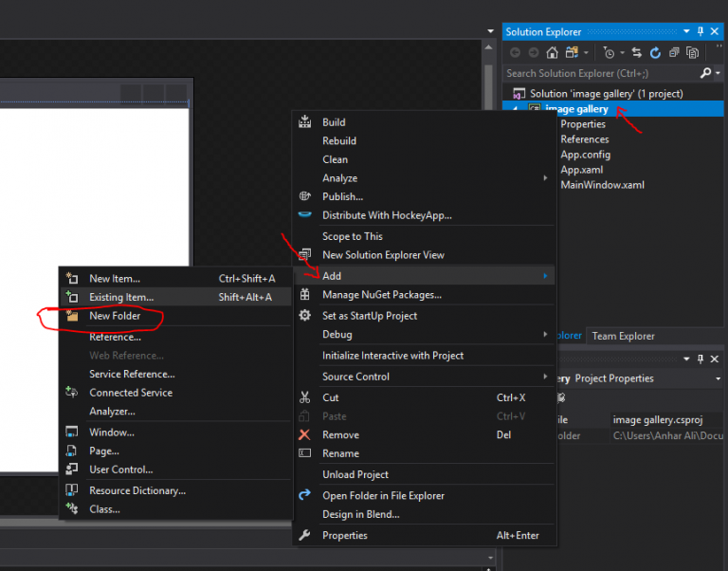The width and height of the screenshot is (728, 571).
Task: Click the Resource Dictionary icon
Action: tap(72, 489)
